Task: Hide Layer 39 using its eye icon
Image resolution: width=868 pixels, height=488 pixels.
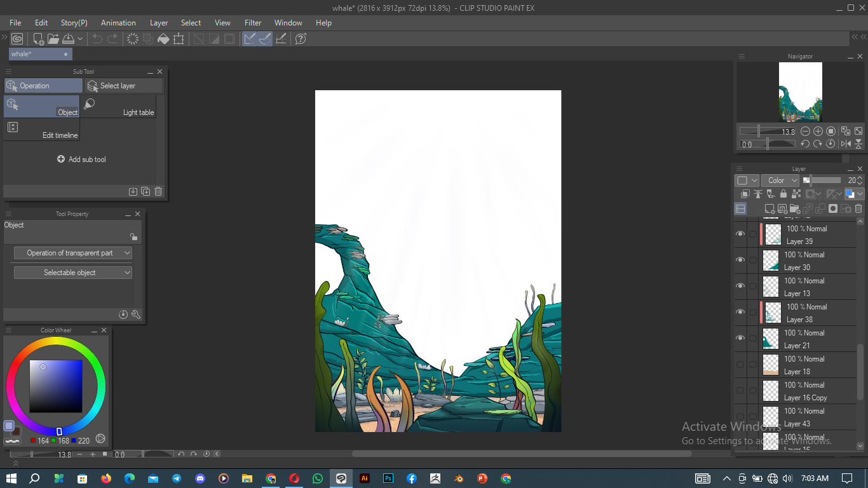Action: coord(740,234)
